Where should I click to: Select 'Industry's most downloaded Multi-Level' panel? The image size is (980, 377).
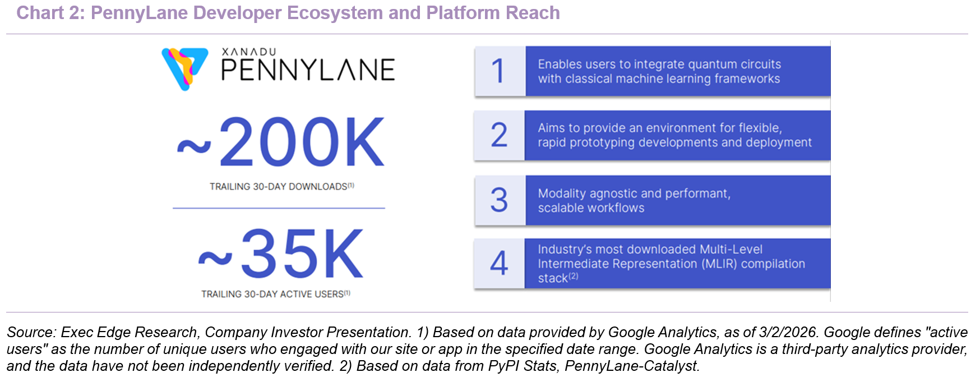click(678, 264)
